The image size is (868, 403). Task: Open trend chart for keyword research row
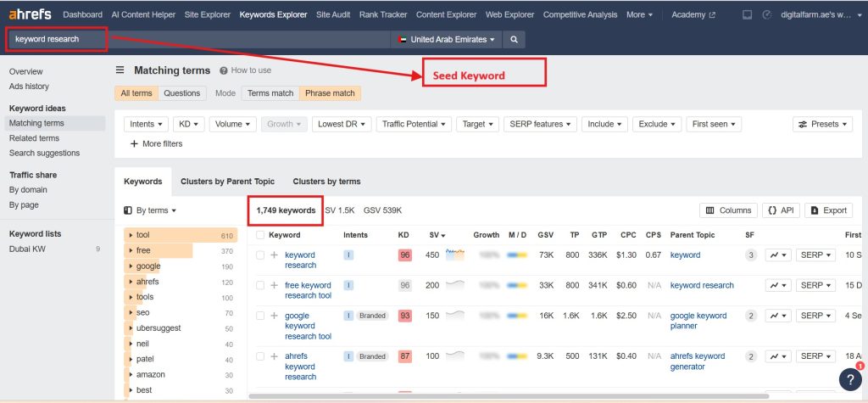click(x=778, y=255)
